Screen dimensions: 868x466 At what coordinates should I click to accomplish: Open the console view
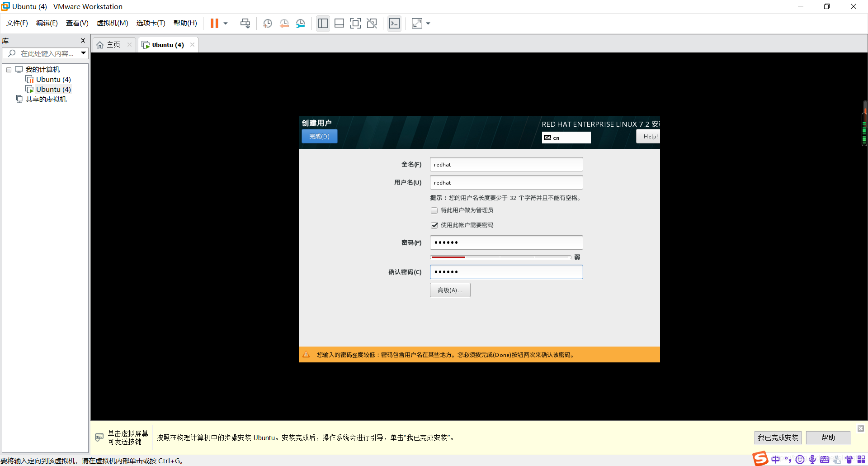click(x=394, y=24)
